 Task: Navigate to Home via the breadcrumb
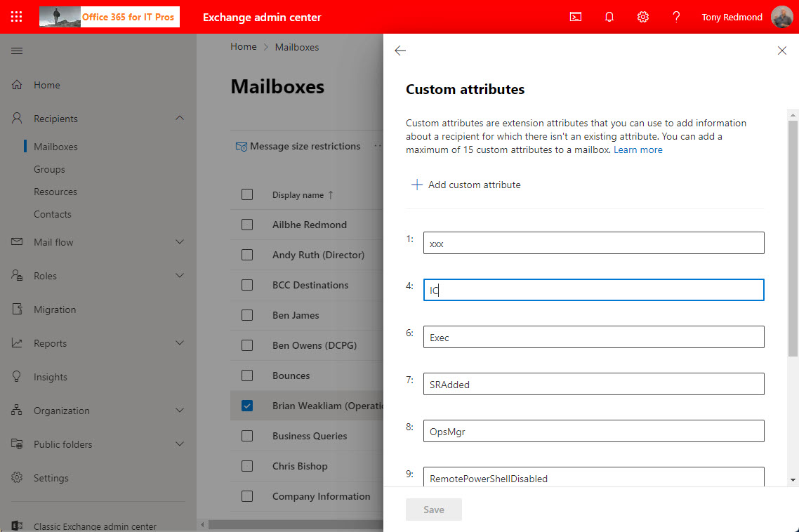(244, 46)
